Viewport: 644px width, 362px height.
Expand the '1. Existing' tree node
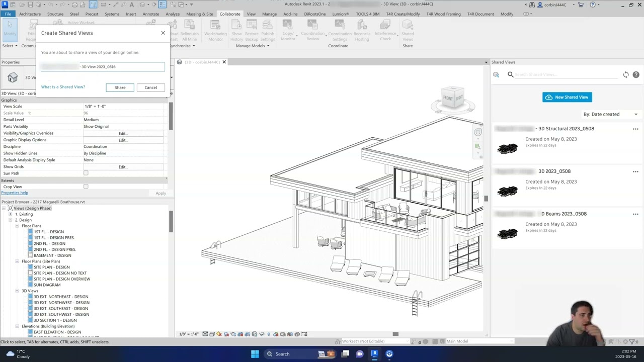pos(10,214)
